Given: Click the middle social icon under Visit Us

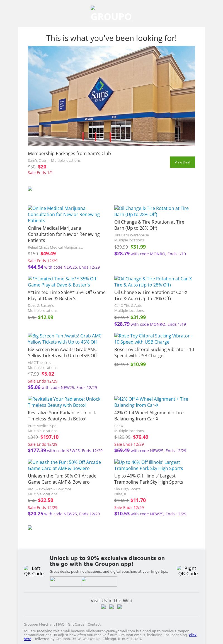Looking at the screenshot, I should tap(111, 607).
